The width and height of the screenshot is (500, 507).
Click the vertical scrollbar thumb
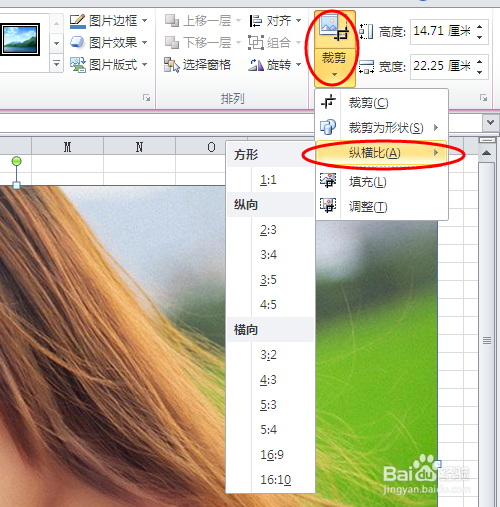pyautogui.click(x=487, y=340)
